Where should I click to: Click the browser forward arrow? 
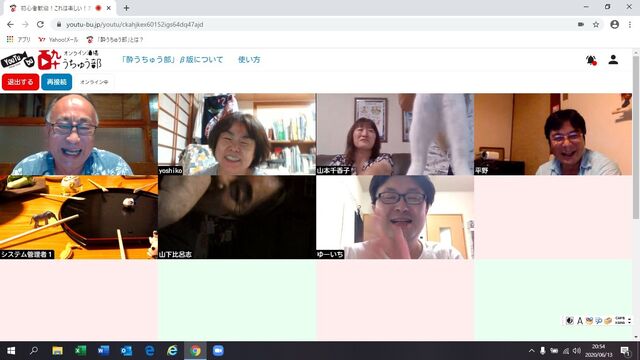pyautogui.click(x=25, y=24)
